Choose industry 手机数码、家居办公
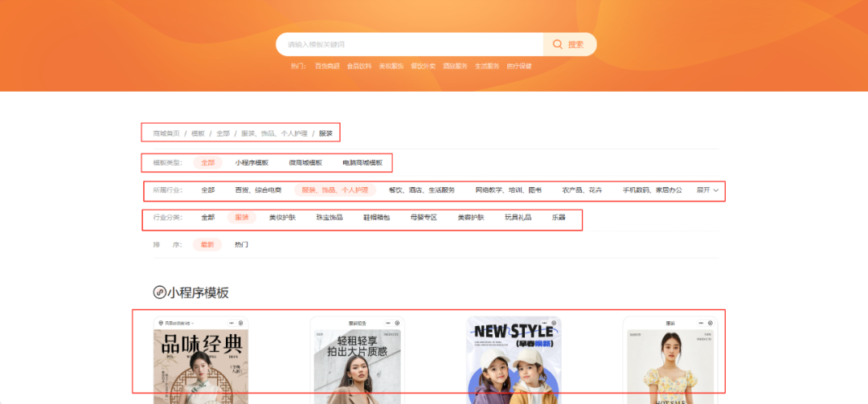Viewport: 868px width, 404px height. pos(652,190)
